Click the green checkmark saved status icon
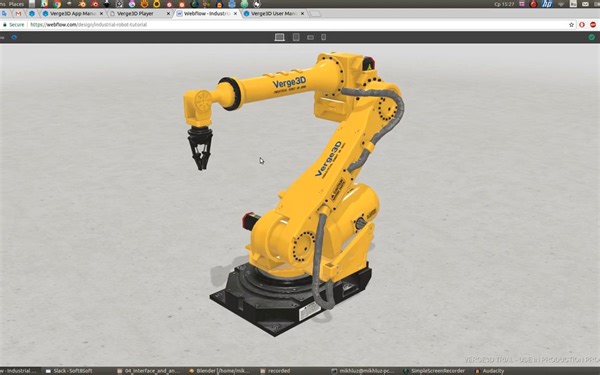 [x=592, y=37]
